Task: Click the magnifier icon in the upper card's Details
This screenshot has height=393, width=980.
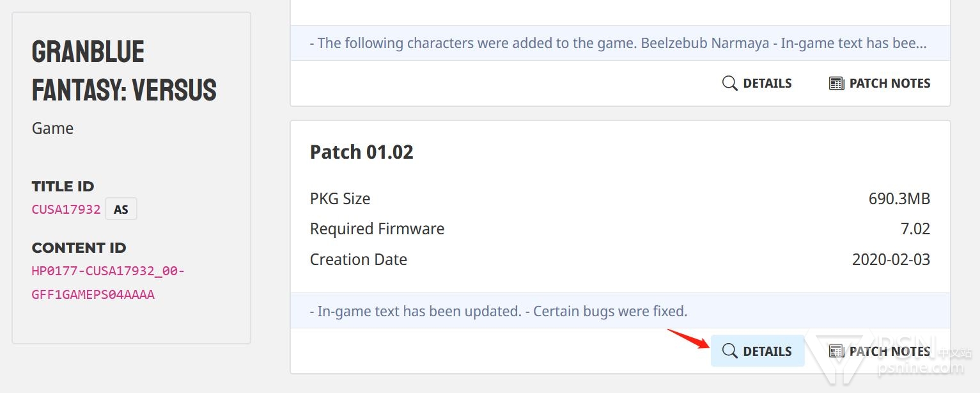Action: [729, 83]
